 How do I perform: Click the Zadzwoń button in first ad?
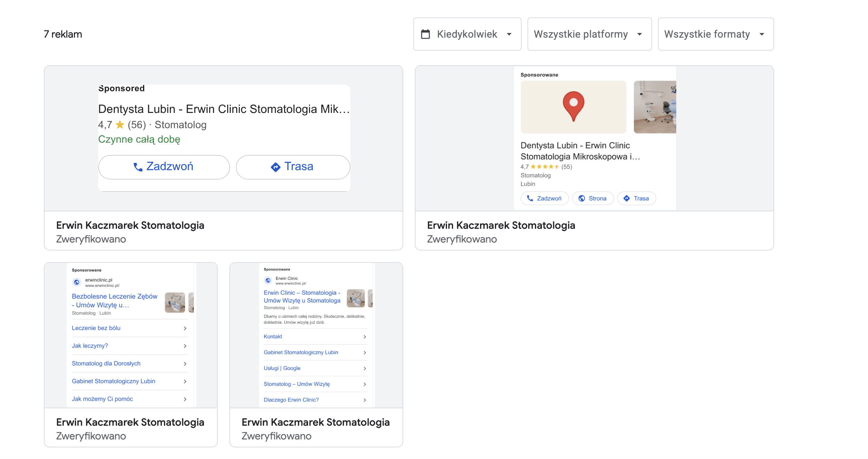point(164,167)
